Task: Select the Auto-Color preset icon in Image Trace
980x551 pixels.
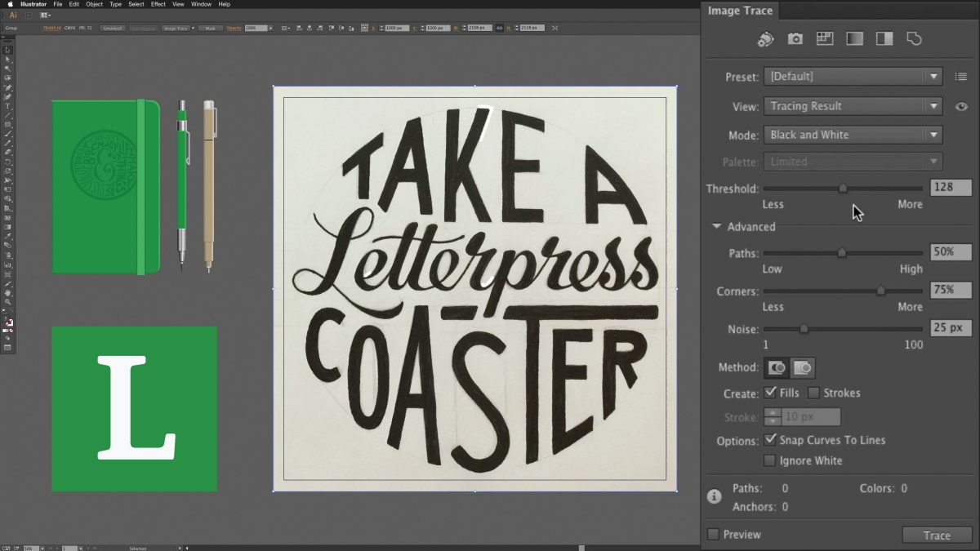Action: click(766, 38)
